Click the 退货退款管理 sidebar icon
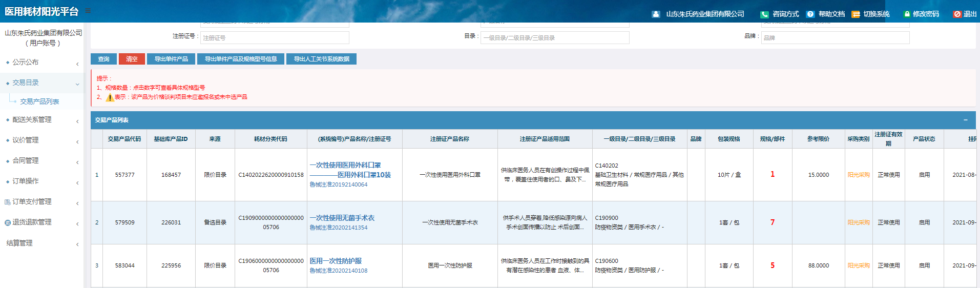Image resolution: width=980 pixels, height=288 pixels. tap(7, 222)
